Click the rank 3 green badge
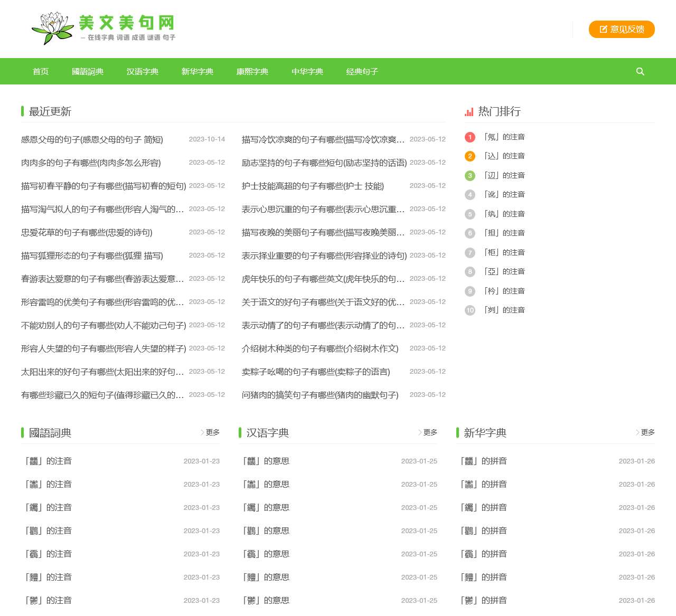The height and width of the screenshot is (616, 676). pos(470,176)
